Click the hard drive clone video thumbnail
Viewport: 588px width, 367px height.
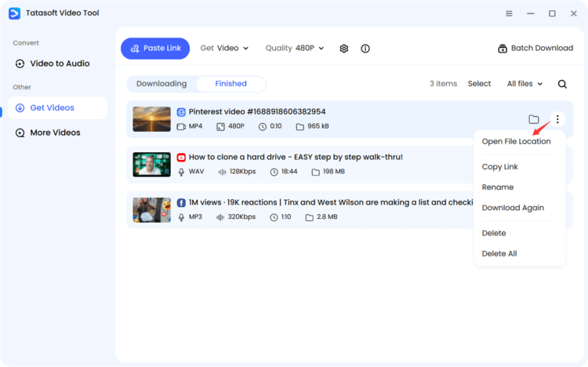(152, 165)
